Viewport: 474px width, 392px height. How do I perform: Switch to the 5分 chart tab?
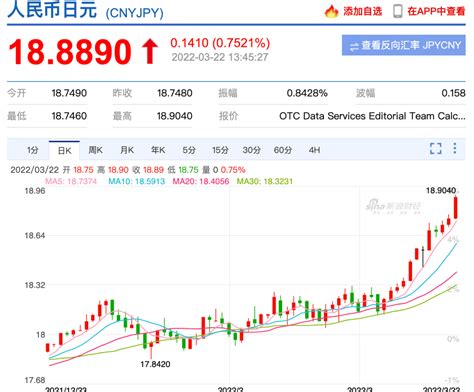(x=189, y=150)
